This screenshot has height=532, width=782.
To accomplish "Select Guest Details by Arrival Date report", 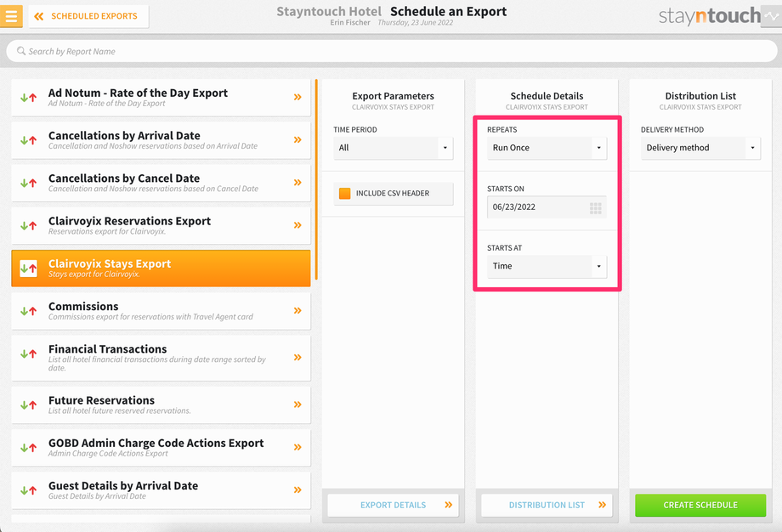I will tap(161, 490).
